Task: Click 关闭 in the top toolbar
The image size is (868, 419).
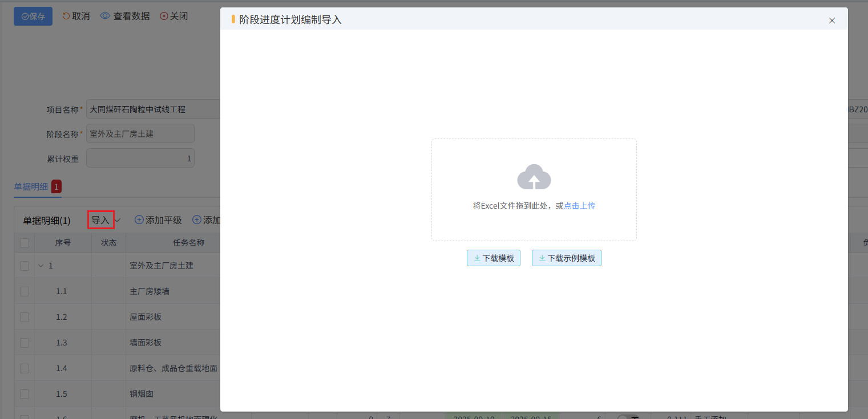Action: (174, 16)
